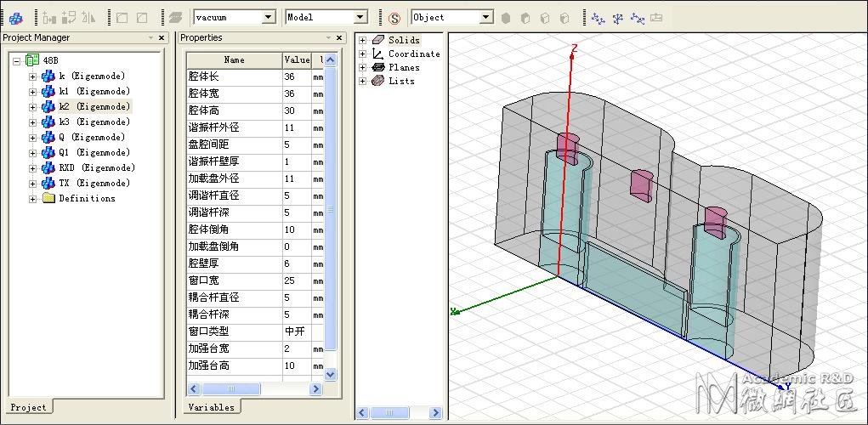Image resolution: width=868 pixels, height=425 pixels.
Task: Select the Rotate objects tool
Action: click(x=69, y=18)
